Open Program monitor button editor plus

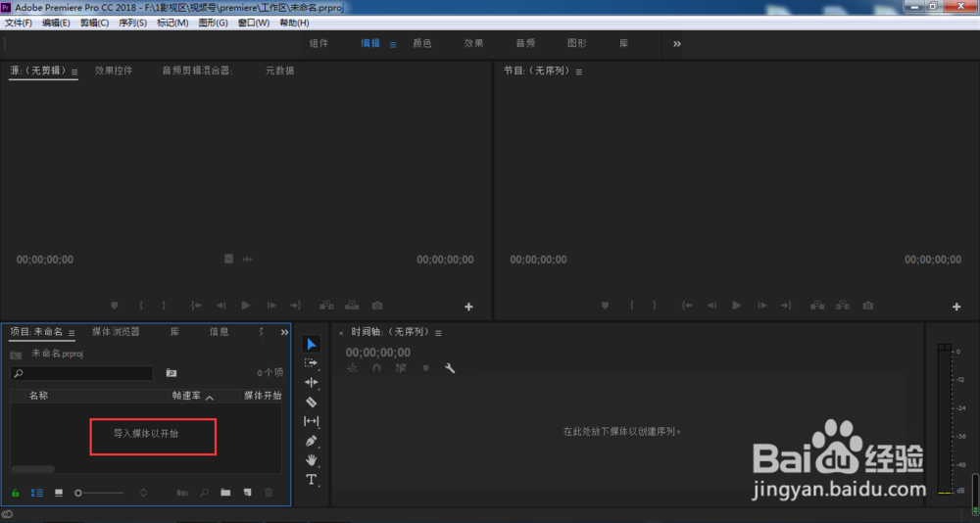(956, 307)
